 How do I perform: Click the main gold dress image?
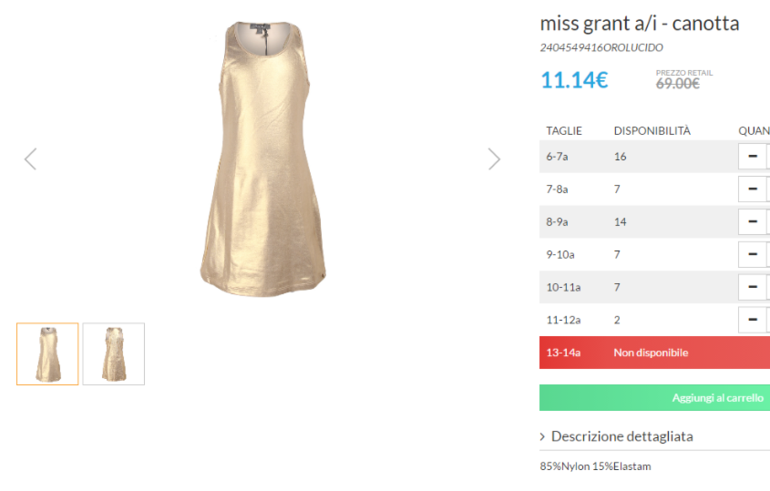263,158
